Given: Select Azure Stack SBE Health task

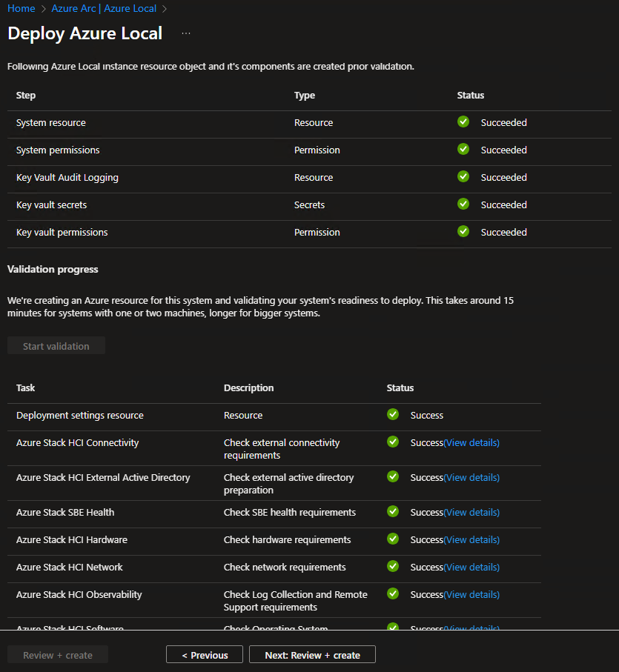Looking at the screenshot, I should [x=274, y=514].
